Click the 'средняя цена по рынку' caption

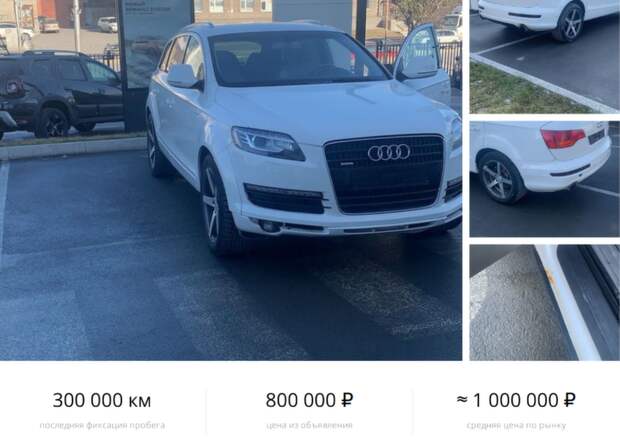[516, 426]
